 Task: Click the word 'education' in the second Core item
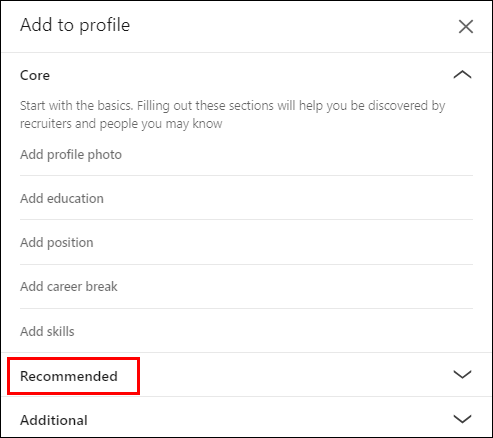(x=75, y=198)
